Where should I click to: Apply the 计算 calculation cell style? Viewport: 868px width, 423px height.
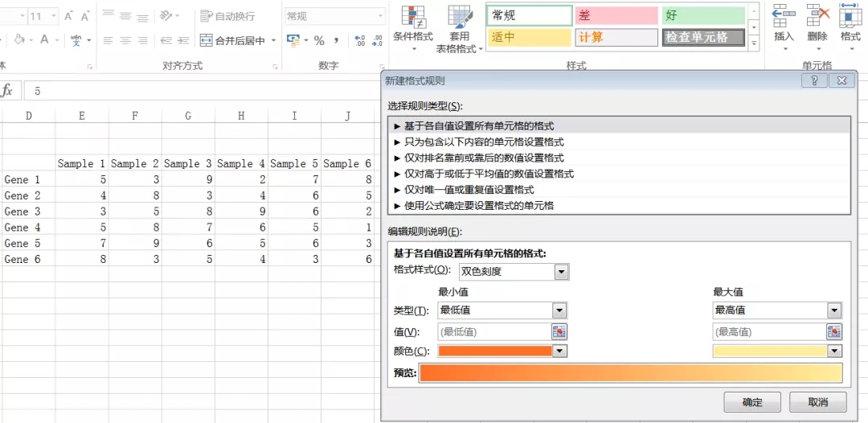616,38
